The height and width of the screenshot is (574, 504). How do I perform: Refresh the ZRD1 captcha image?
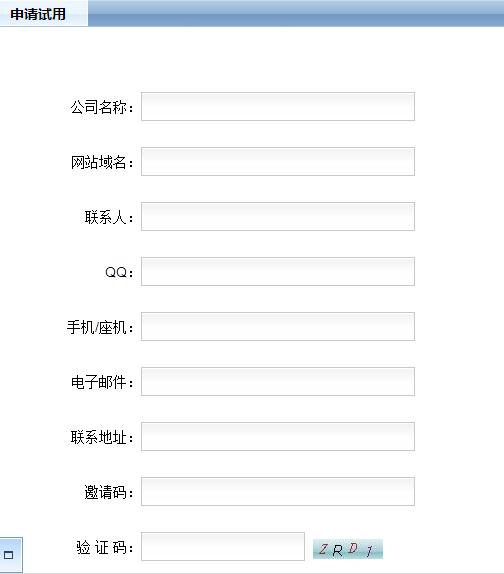(x=348, y=549)
